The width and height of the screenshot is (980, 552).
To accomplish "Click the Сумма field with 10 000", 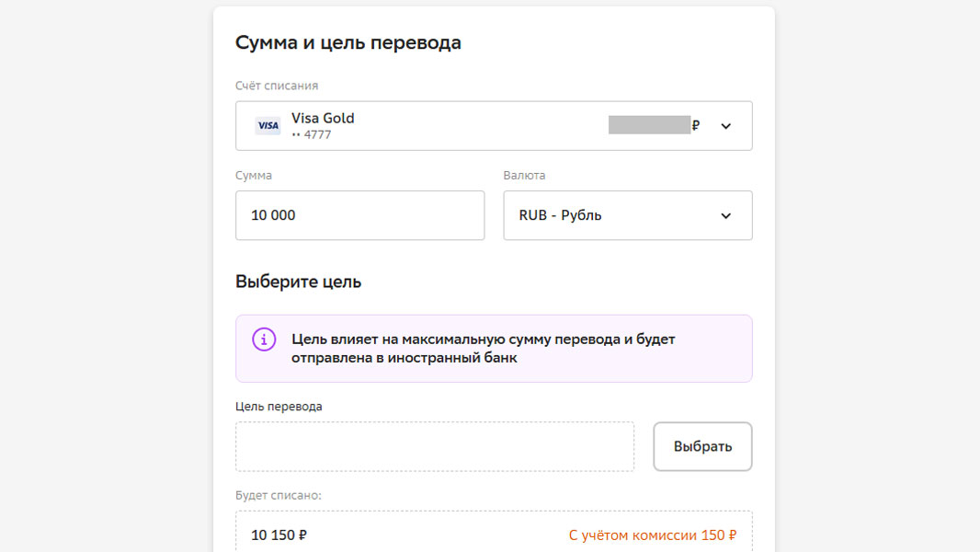I will (360, 215).
